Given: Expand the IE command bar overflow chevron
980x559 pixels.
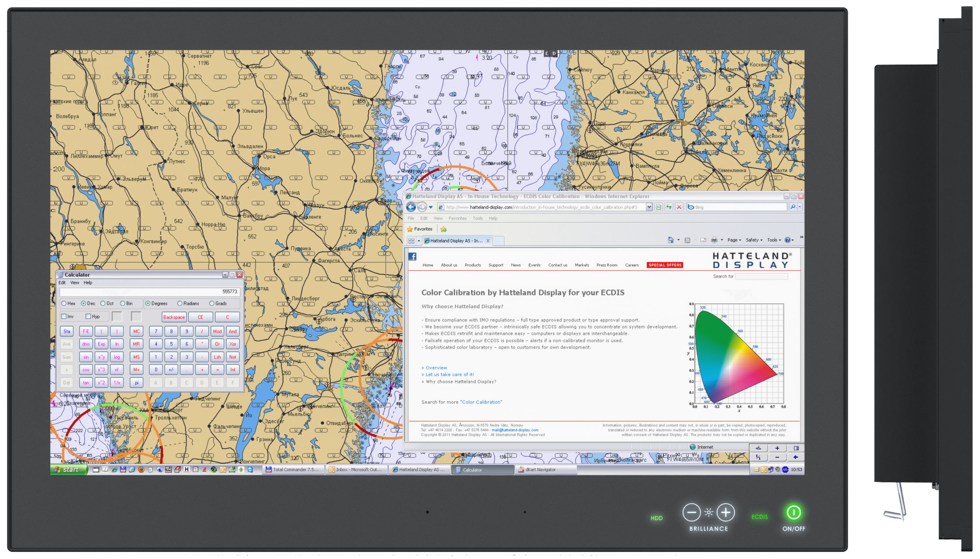Looking at the screenshot, I should pos(801,237).
